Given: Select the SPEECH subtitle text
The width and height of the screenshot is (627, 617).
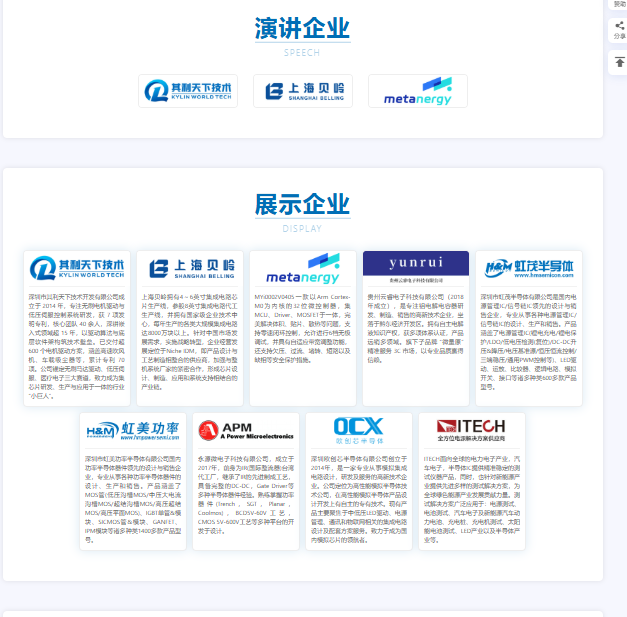Looking at the screenshot, I should (x=302, y=53).
